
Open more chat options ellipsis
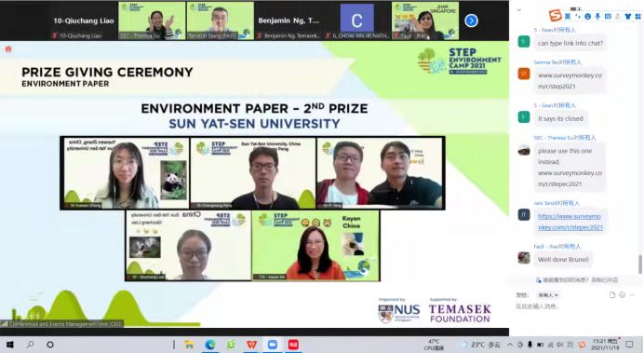(x=633, y=295)
